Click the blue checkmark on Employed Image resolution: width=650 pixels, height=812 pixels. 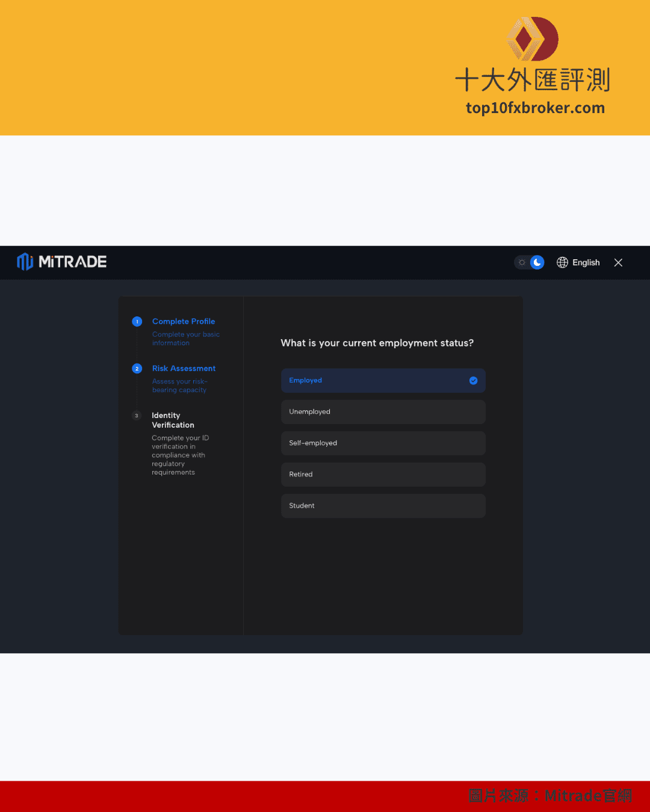pyautogui.click(x=473, y=381)
